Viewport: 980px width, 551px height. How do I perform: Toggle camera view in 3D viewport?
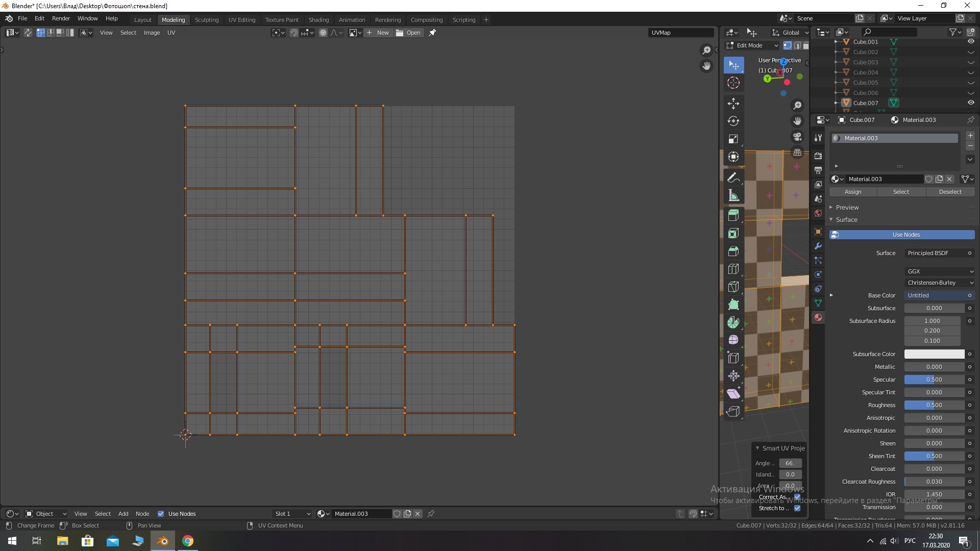797,137
